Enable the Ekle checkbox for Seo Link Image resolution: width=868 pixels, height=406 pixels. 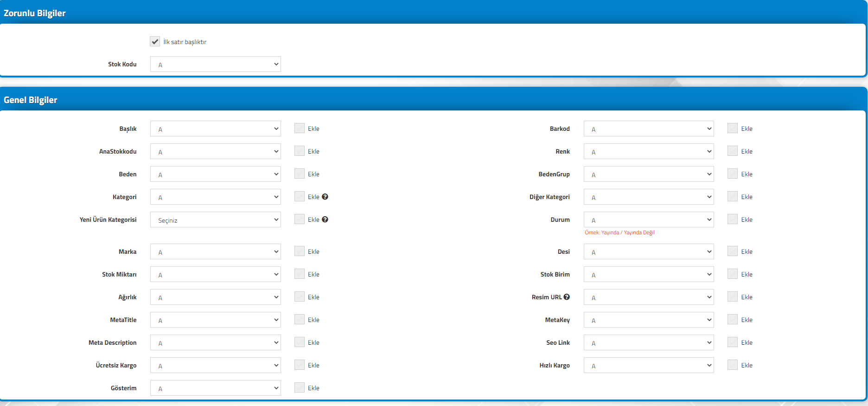(x=733, y=342)
